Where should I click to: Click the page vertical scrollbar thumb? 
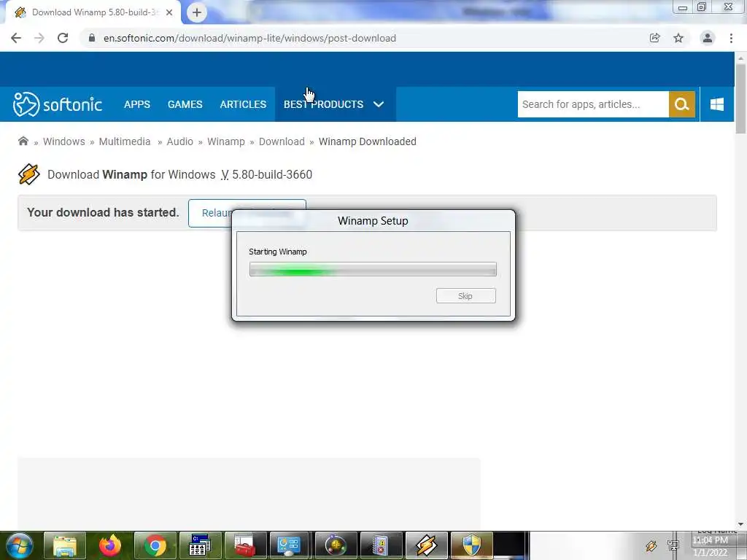pyautogui.click(x=740, y=98)
